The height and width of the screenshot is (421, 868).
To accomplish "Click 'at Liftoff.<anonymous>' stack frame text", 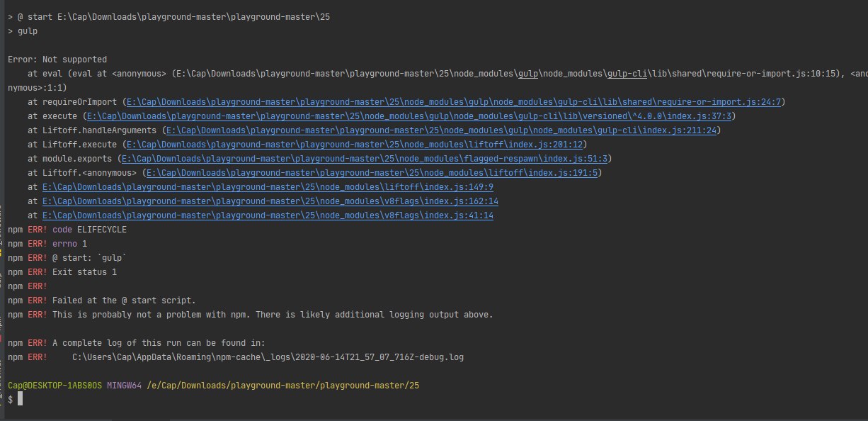I will (x=82, y=172).
